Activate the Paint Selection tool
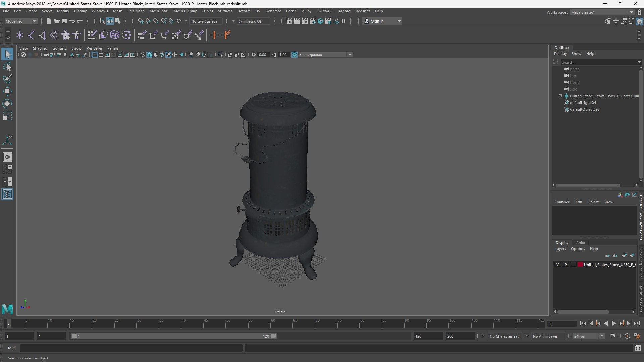 click(x=7, y=79)
